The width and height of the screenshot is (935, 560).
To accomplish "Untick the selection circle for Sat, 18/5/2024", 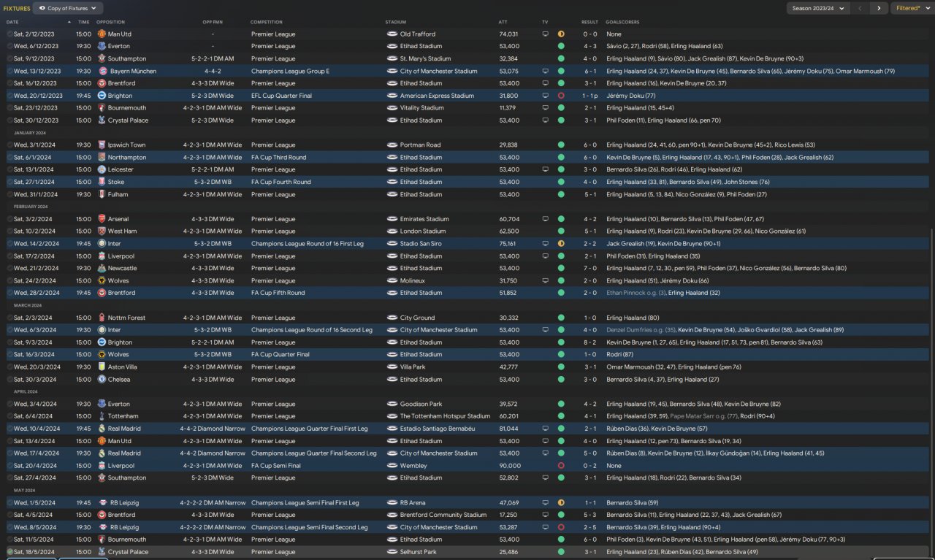I will tap(10, 552).
